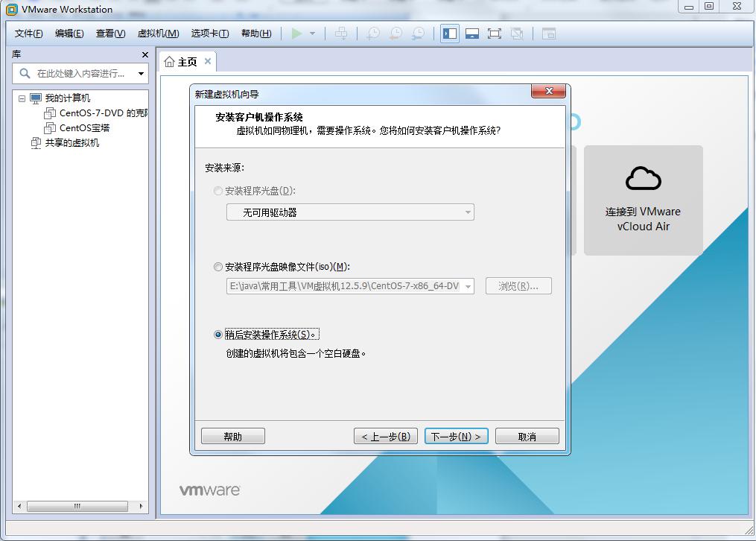Click the home icon on the 主页 tab
The image size is (756, 541).
coord(169,62)
